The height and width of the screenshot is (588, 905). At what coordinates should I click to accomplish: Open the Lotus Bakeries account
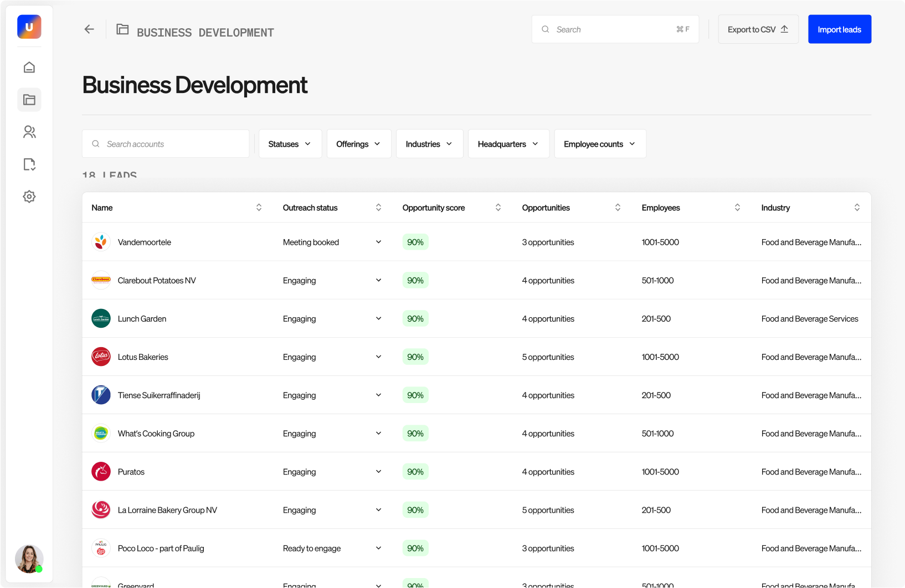coord(143,357)
